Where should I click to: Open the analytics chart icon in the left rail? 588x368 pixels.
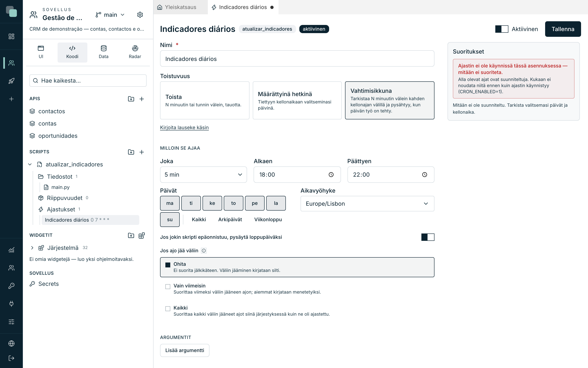pyautogui.click(x=11, y=250)
